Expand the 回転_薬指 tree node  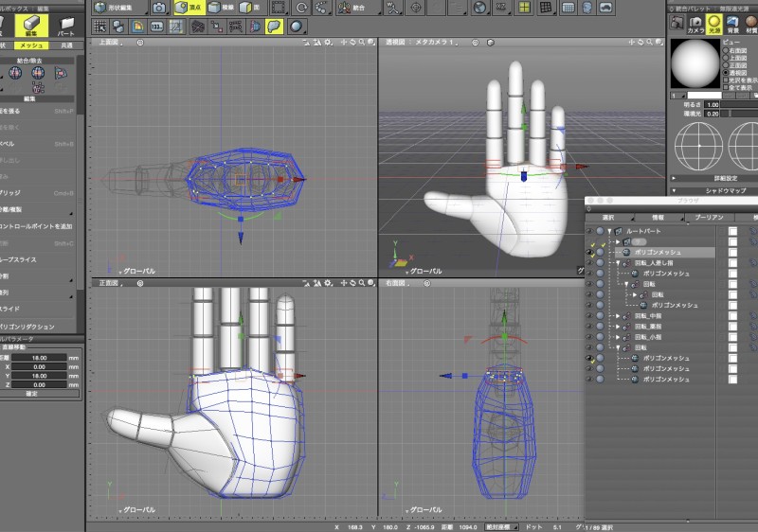pyautogui.click(x=618, y=327)
